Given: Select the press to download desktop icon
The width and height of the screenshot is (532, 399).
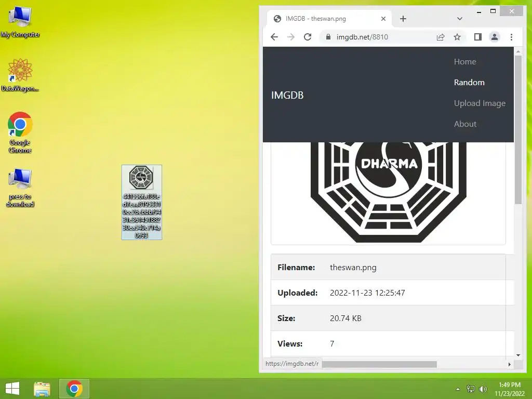Looking at the screenshot, I should click(20, 187).
